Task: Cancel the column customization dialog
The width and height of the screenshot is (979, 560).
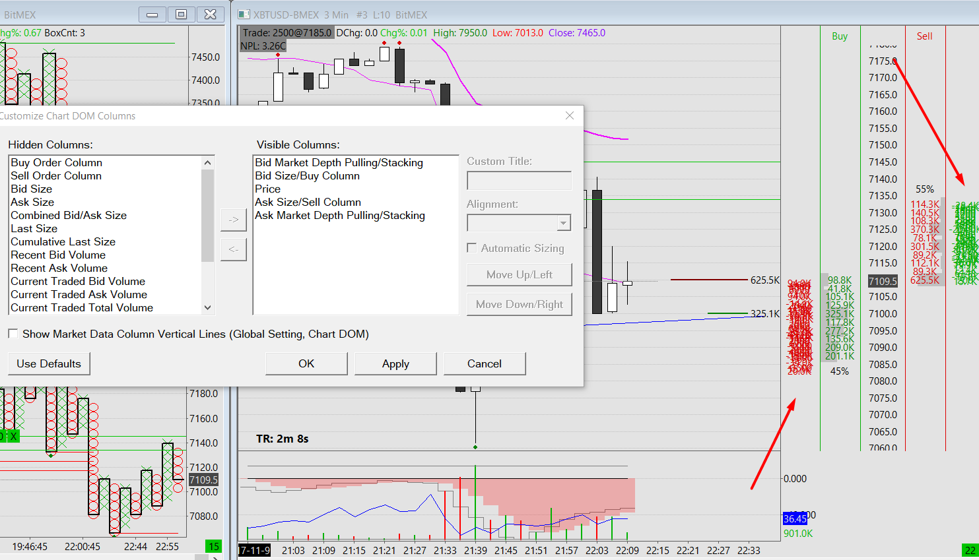Action: 485,363
